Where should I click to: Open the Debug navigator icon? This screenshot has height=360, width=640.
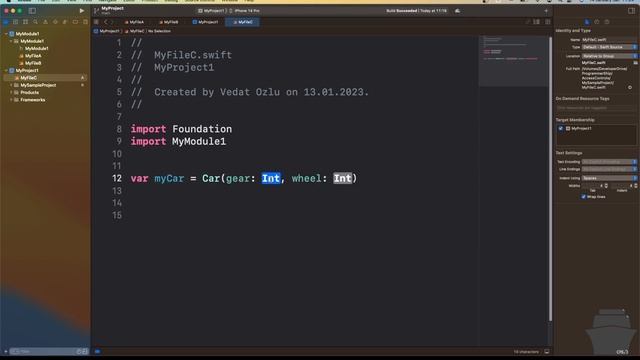coord(65,22)
